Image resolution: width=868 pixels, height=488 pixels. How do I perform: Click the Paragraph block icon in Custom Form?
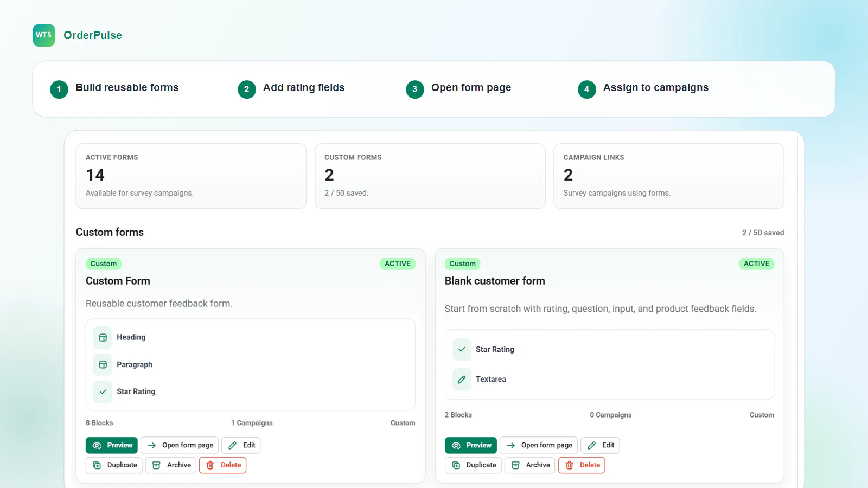coord(103,365)
